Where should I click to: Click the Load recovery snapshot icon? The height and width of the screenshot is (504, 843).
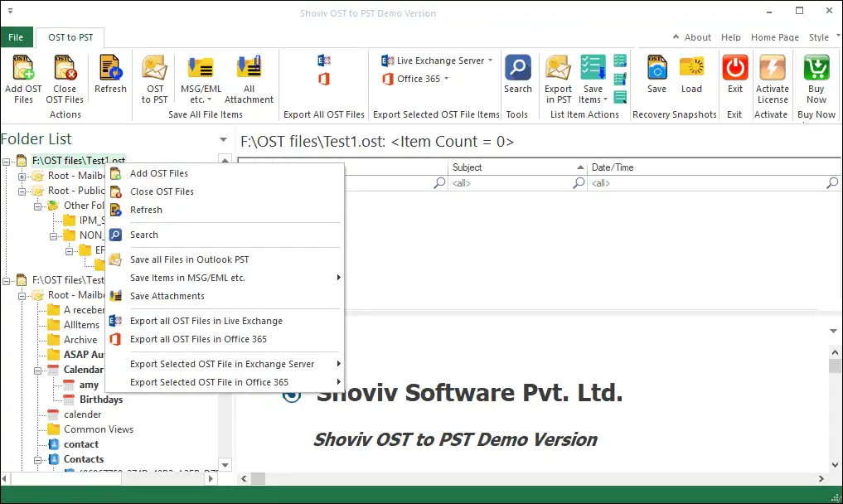[x=691, y=68]
